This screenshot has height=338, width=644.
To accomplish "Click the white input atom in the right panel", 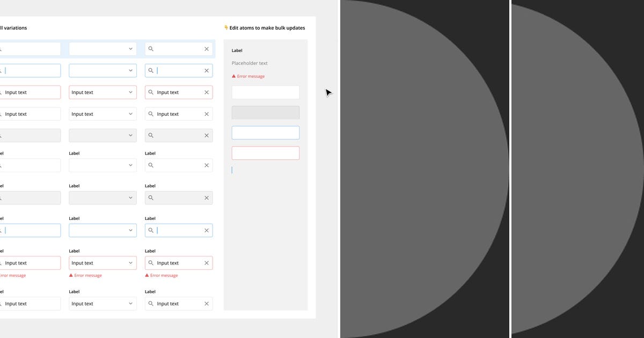I will (266, 92).
